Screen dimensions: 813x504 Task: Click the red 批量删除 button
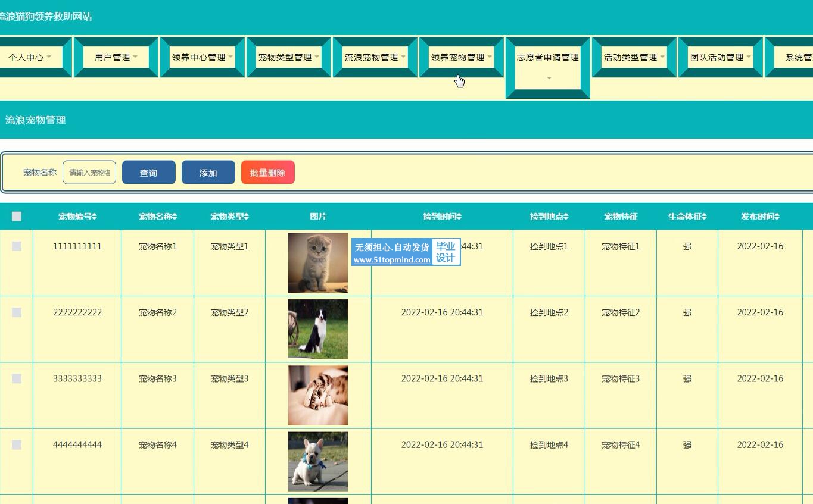267,173
